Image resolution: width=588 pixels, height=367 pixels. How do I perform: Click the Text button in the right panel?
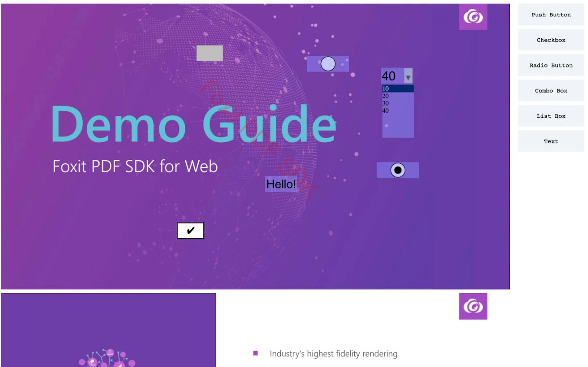[x=551, y=141]
